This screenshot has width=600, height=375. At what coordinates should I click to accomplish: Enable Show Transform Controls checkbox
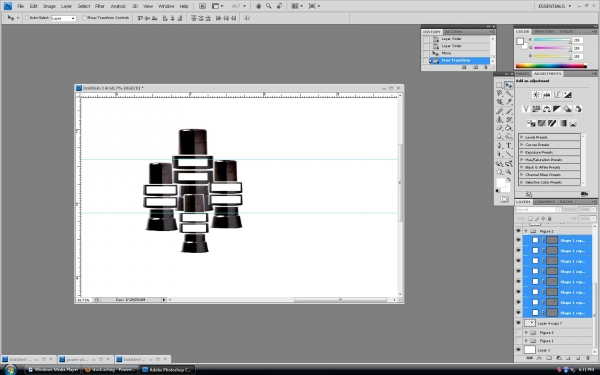click(85, 18)
